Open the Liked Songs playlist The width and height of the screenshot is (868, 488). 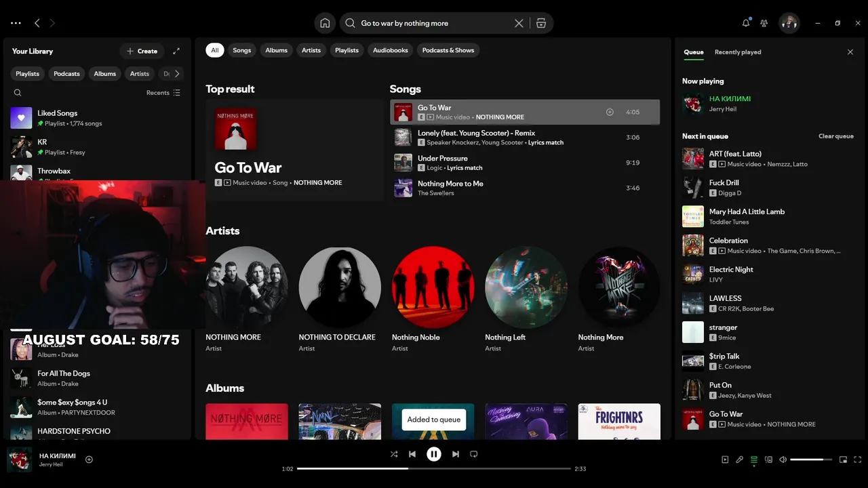click(x=97, y=118)
